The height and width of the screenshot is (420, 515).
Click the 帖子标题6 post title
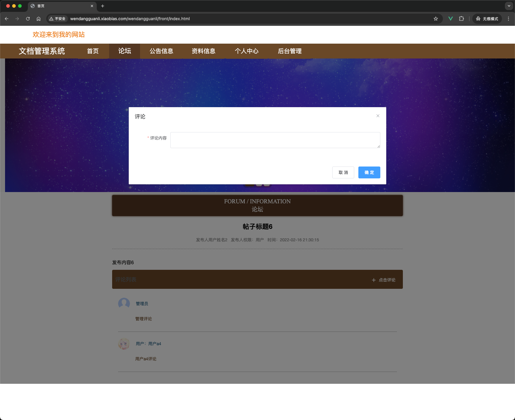pos(257,227)
